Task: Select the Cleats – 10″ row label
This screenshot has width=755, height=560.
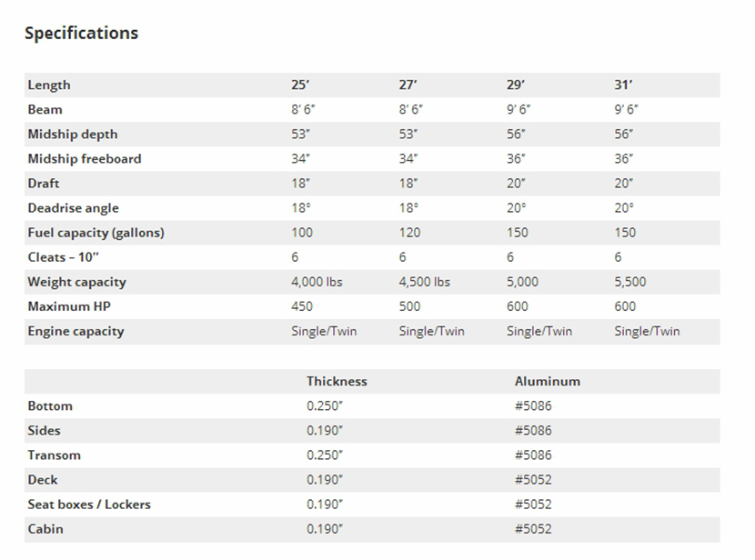Action: (65, 257)
